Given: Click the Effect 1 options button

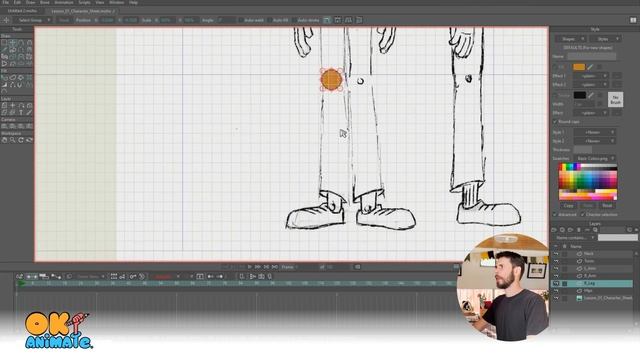Looking at the screenshot, I should click(x=617, y=76).
